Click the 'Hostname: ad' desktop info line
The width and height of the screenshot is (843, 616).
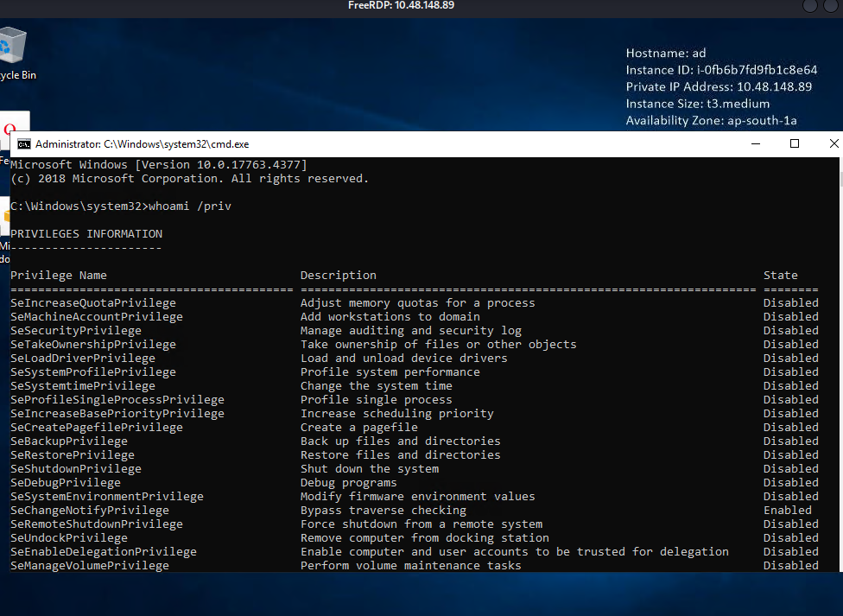click(x=666, y=53)
